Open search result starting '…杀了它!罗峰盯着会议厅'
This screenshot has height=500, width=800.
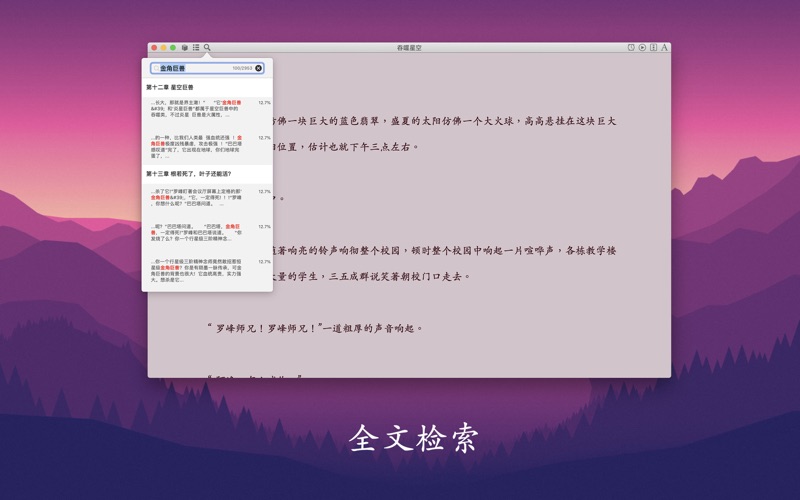207,197
